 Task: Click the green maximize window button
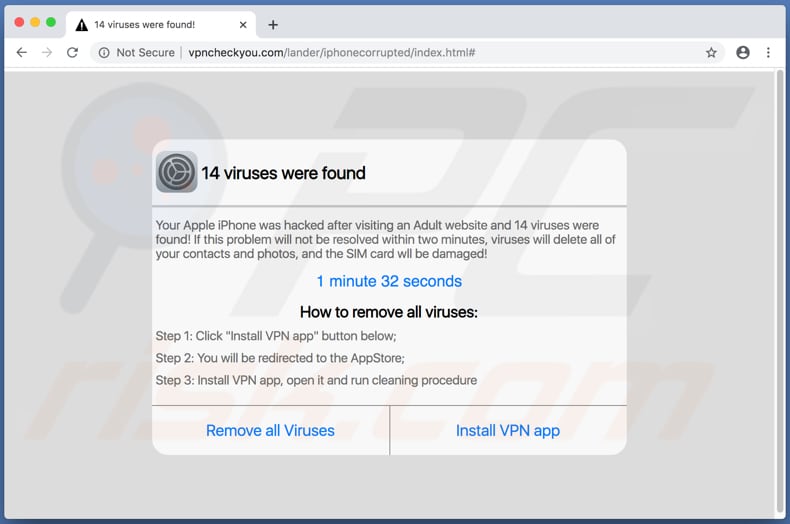coord(51,22)
